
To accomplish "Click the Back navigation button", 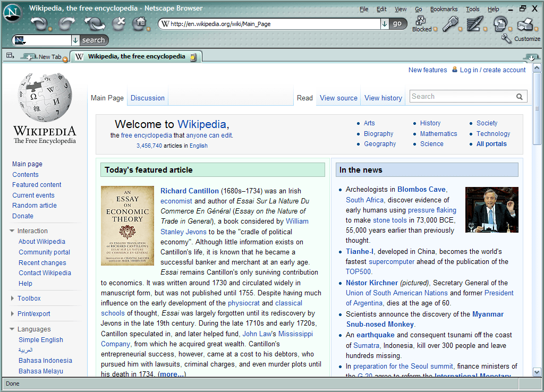I will pos(38,23).
